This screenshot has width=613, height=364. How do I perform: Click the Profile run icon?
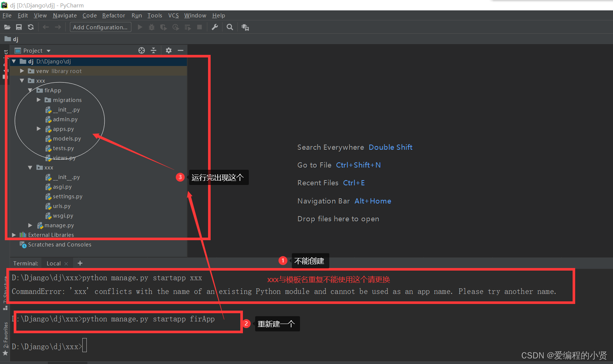tap(176, 27)
